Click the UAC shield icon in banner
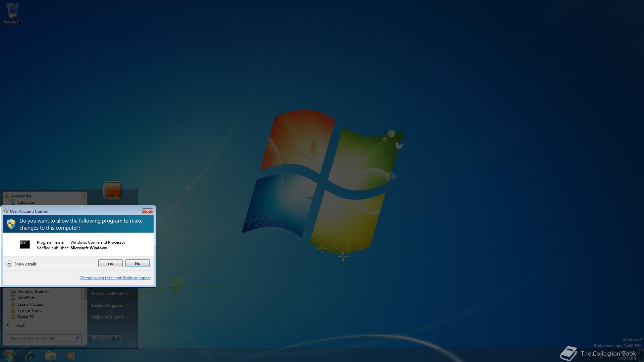 11,224
